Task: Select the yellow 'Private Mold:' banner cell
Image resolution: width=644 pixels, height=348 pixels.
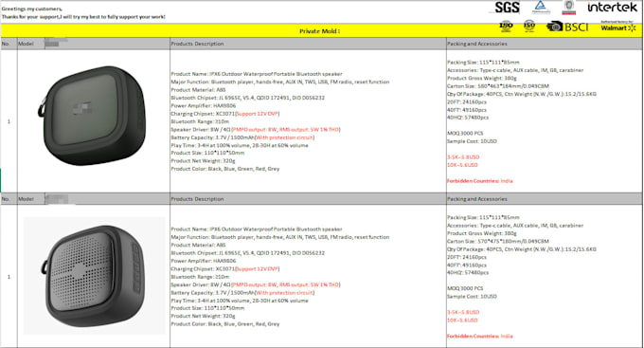Action: tap(321, 31)
